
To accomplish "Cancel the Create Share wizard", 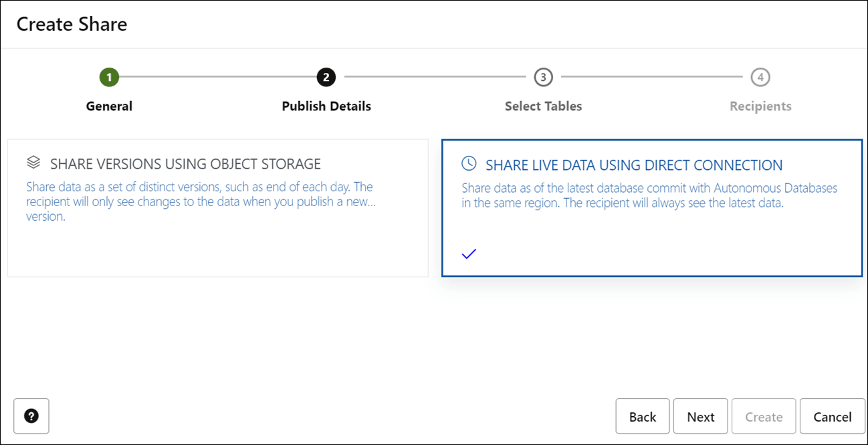I will (832, 416).
